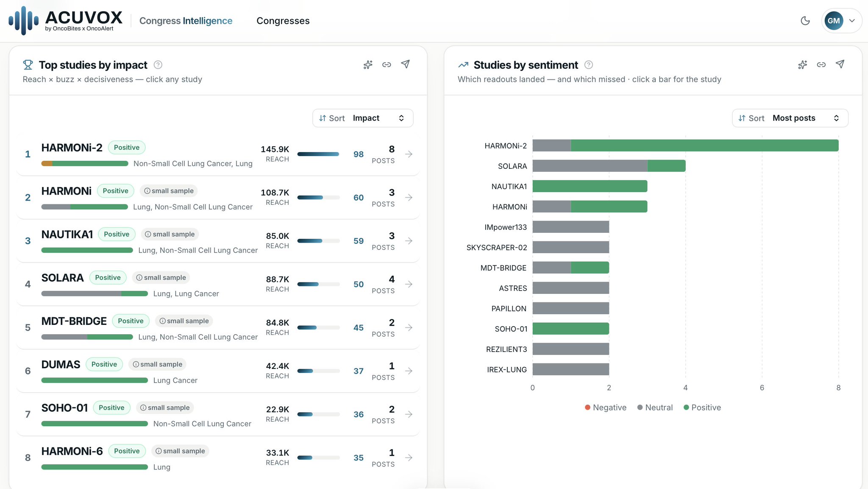Click small sample badge on HARMONi row
Screen dimensions: 868x489
169,191
